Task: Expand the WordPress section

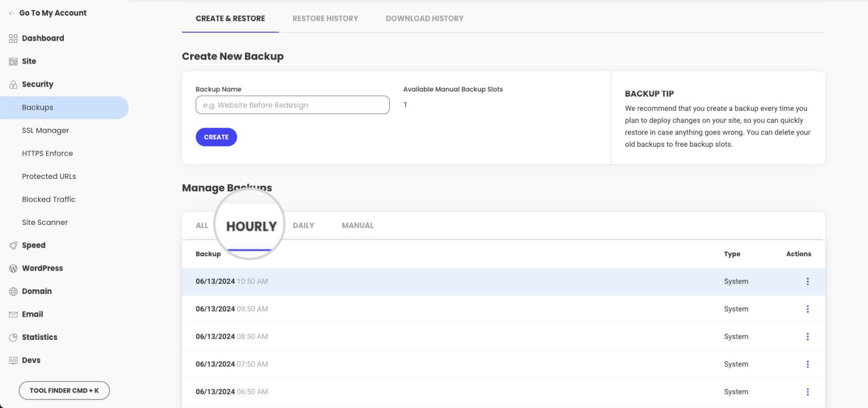Action: 42,268
